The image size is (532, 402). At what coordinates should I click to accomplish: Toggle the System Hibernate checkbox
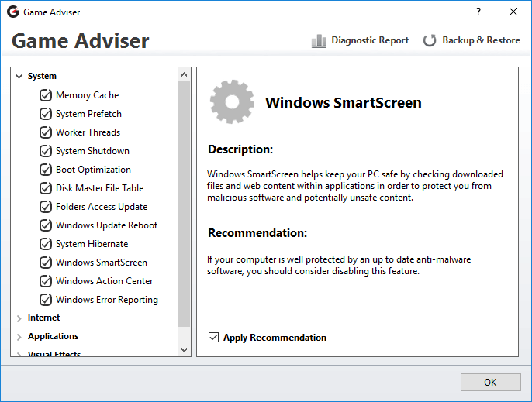point(46,244)
